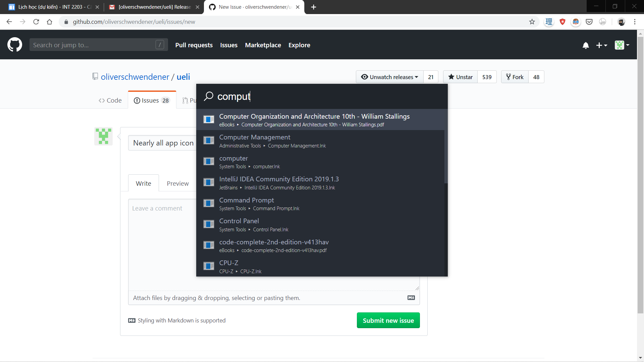Expand the Unwatch releases dropdown
644x362 pixels.
coord(390,77)
